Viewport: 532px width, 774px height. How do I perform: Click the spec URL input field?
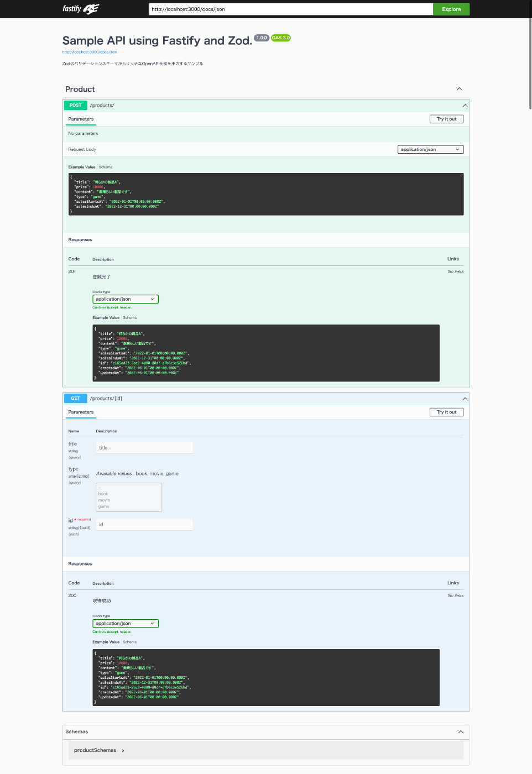click(291, 9)
